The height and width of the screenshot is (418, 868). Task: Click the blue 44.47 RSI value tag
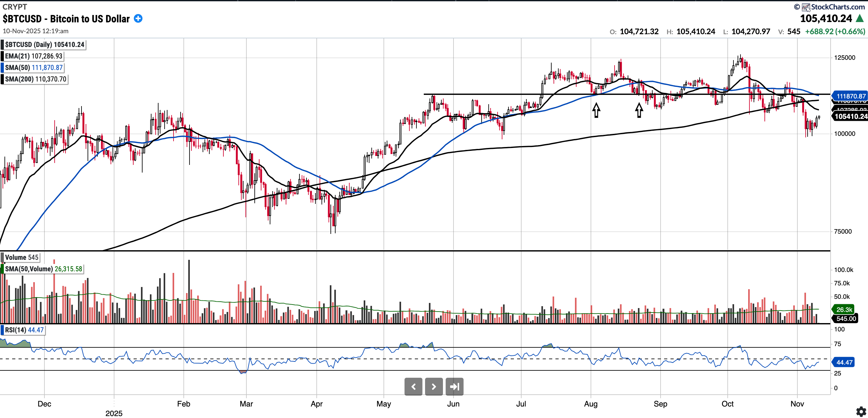coord(844,362)
